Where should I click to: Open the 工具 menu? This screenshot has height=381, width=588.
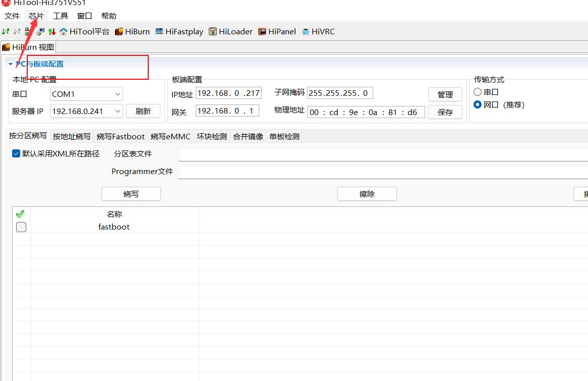coord(61,16)
